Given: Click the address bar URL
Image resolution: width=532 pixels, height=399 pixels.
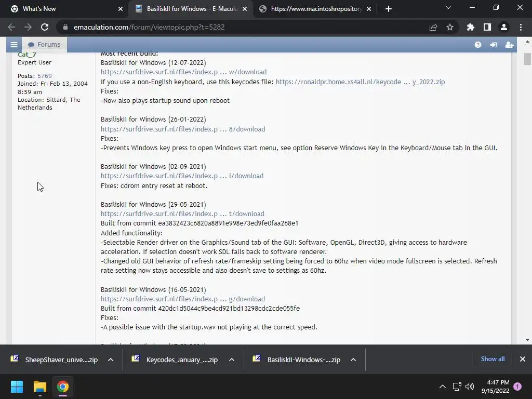Looking at the screenshot, I should (149, 27).
